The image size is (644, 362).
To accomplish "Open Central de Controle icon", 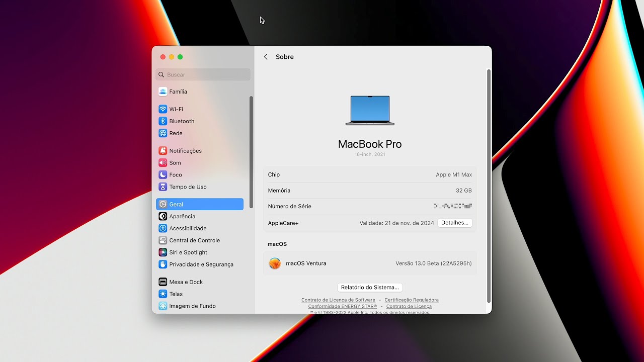I will click(163, 240).
